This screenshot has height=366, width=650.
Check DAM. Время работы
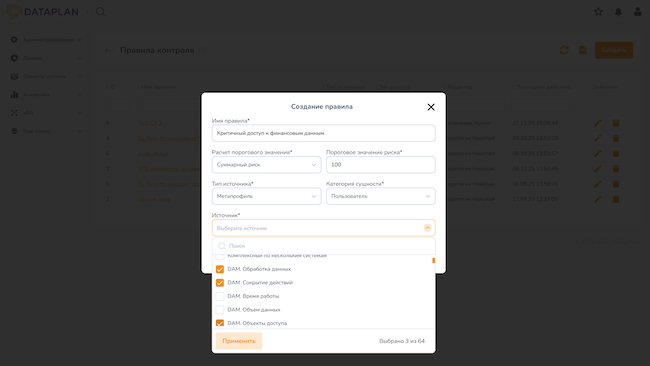[x=220, y=296]
